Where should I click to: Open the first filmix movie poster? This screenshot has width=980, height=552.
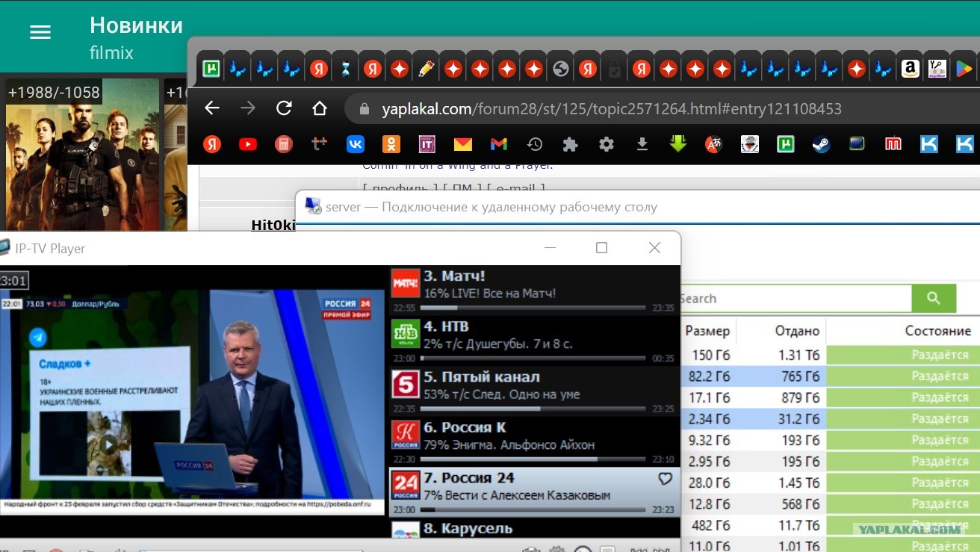tap(82, 154)
